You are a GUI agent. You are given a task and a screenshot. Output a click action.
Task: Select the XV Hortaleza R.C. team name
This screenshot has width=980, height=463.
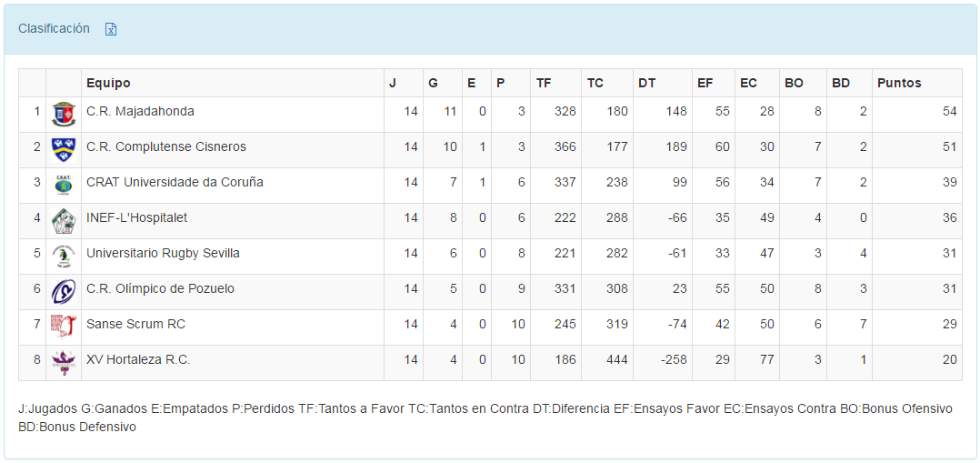click(x=138, y=360)
